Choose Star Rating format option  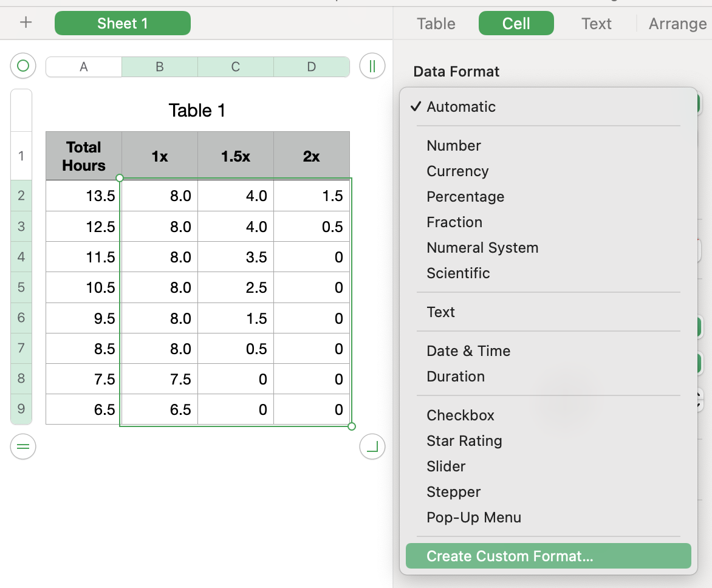click(x=464, y=441)
